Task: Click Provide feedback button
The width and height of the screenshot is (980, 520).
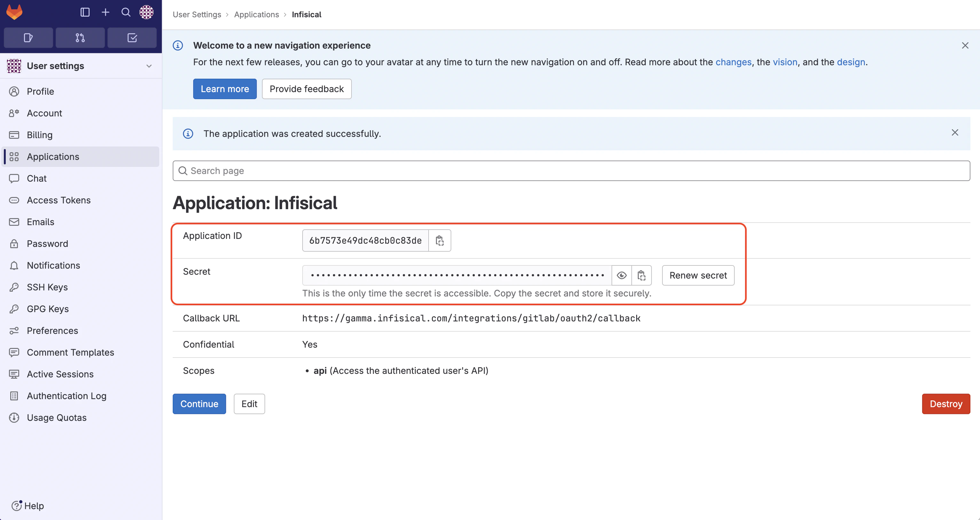Action: point(307,89)
